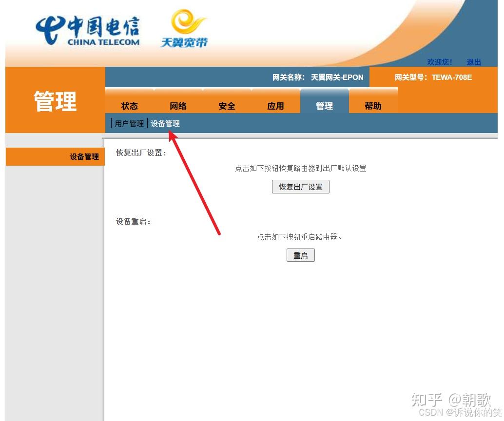This screenshot has width=504, height=421.
Task: Open the 用户管理 submenu item
Action: (129, 123)
